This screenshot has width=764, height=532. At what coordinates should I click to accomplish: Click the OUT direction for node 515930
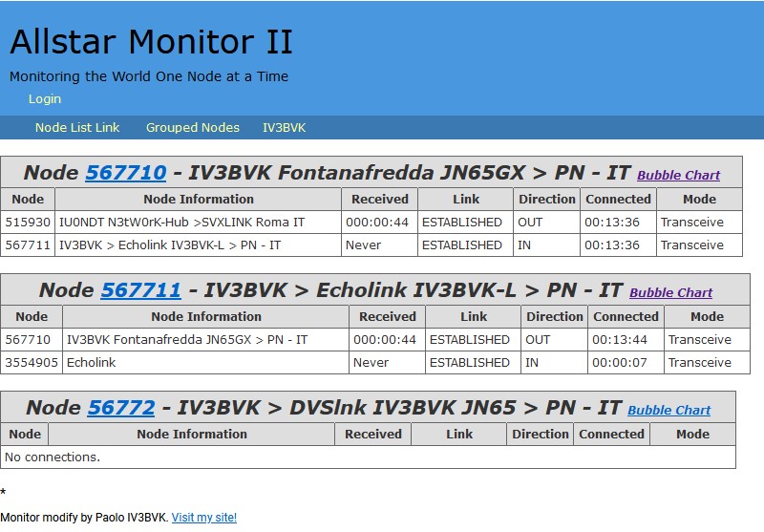click(530, 223)
